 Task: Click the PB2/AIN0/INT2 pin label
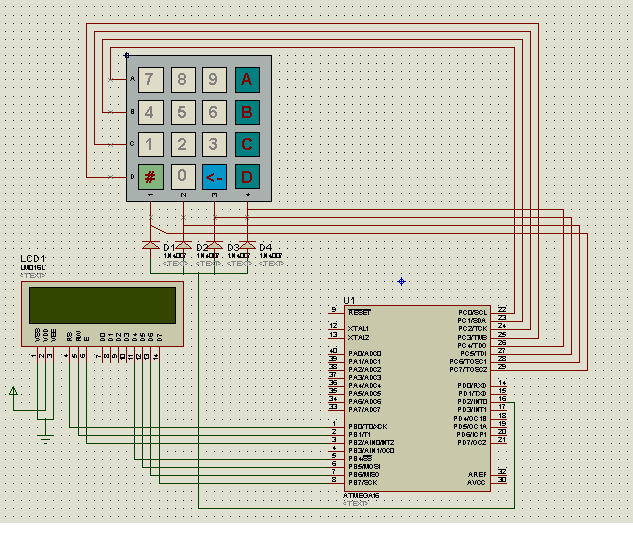[x=371, y=443]
